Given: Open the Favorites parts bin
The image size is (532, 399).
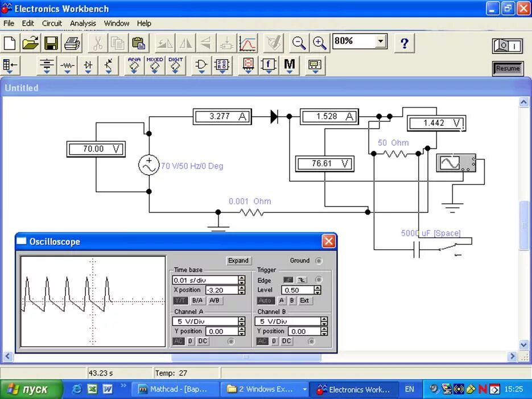Looking at the screenshot, I should pyautogui.click(x=10, y=65).
